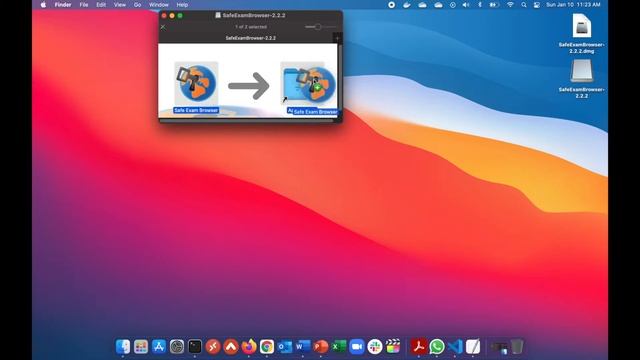Open the Edit menu
640x360 pixels.
point(101,5)
